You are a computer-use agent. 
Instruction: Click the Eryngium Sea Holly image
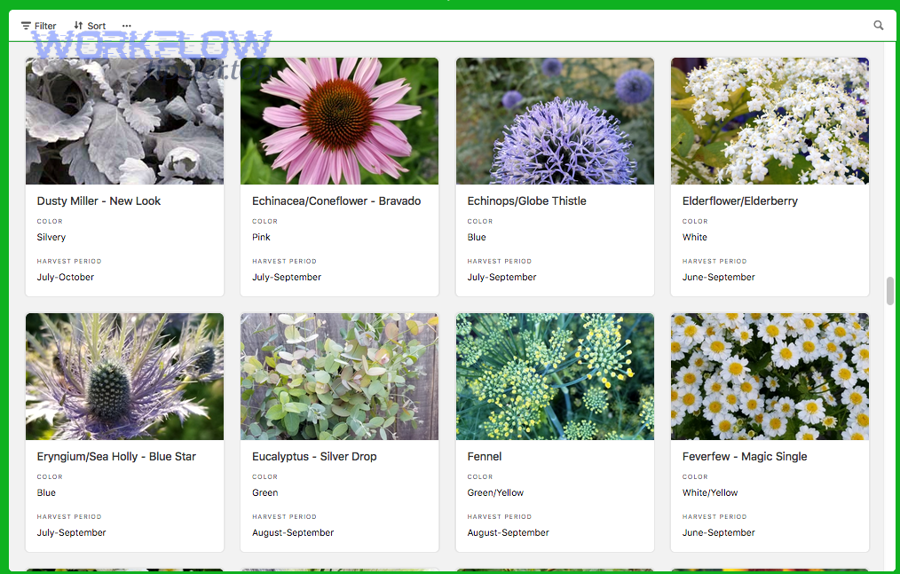coord(125,376)
